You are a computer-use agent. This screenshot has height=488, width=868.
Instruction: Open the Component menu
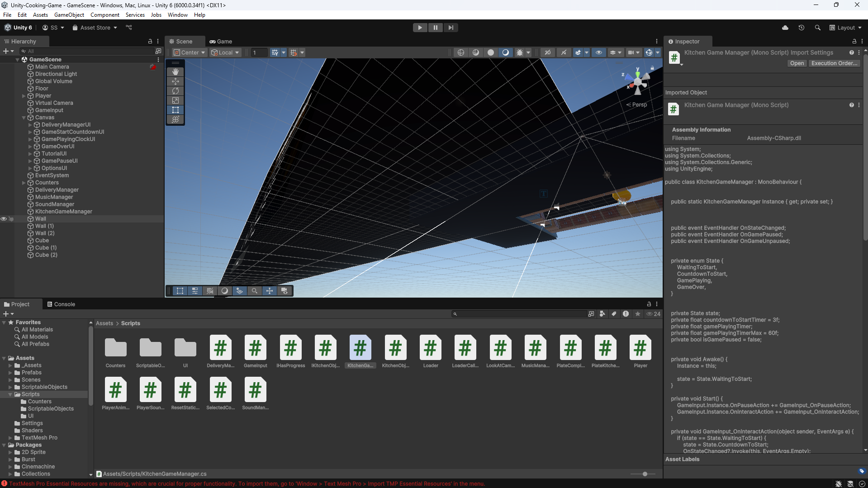104,15
